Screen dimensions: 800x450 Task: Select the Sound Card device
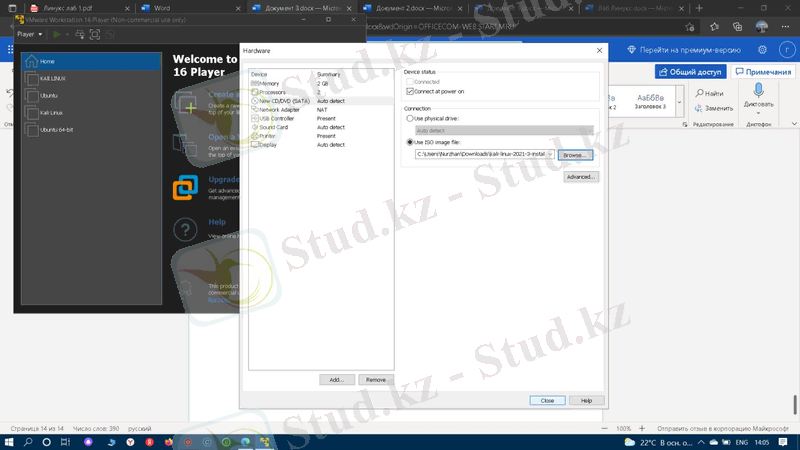pyautogui.click(x=273, y=127)
